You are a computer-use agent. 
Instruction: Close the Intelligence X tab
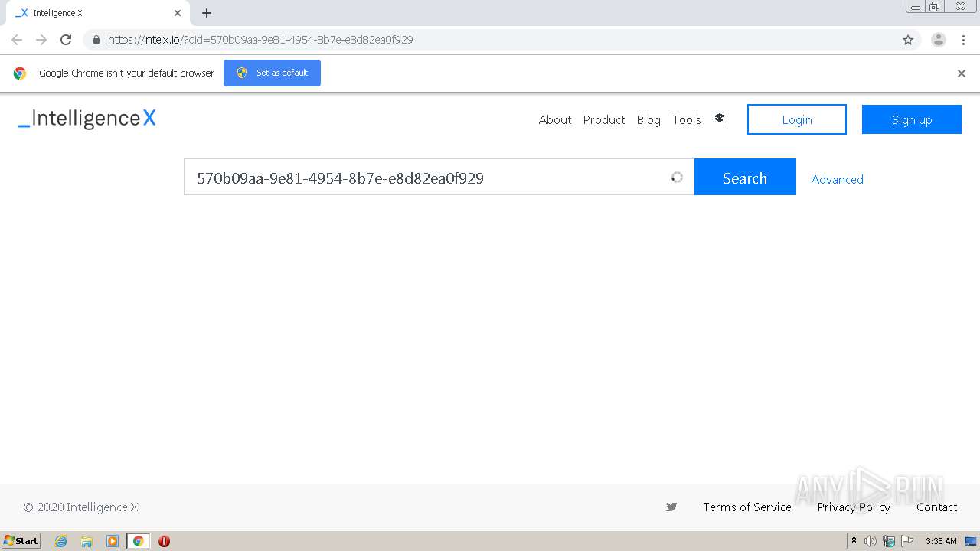click(x=178, y=13)
